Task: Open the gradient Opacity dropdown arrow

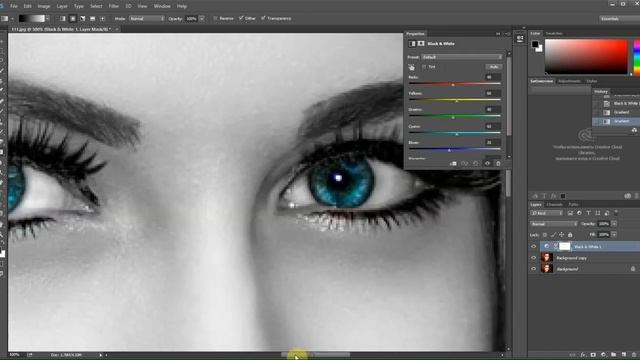Action: click(x=202, y=18)
